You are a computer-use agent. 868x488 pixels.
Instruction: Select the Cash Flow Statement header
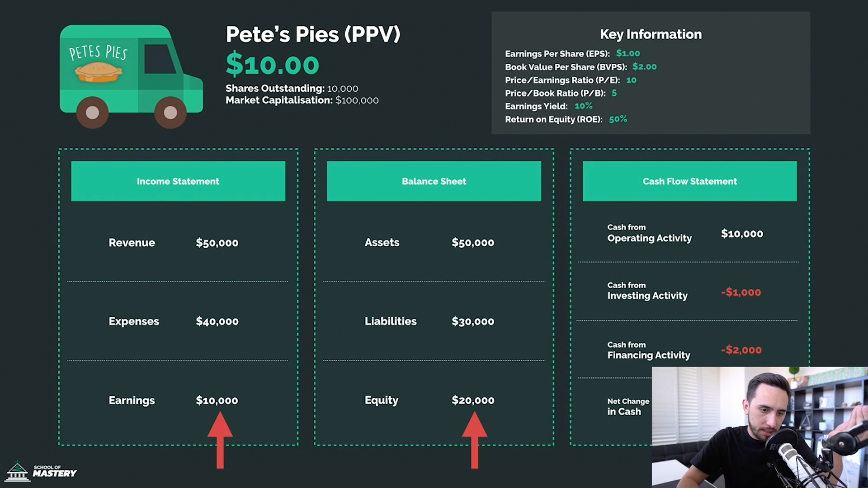(690, 181)
